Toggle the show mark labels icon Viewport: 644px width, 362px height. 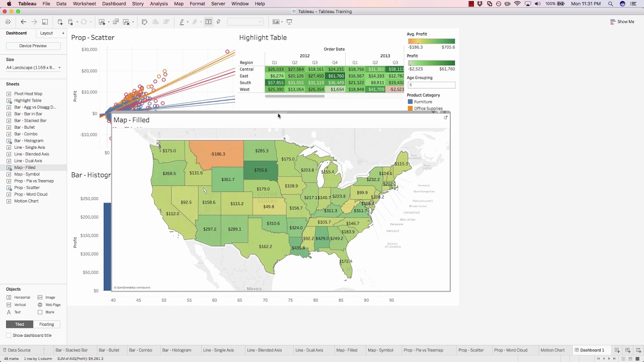(x=208, y=22)
